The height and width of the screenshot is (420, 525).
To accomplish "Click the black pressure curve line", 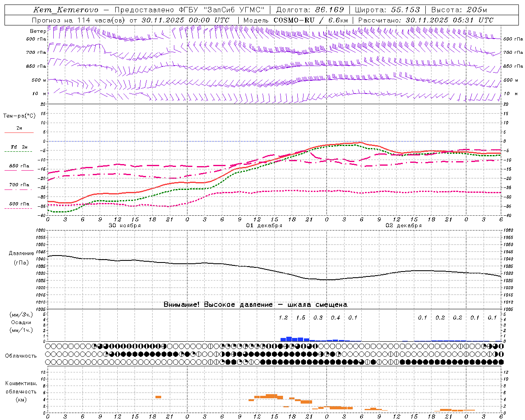I will pos(275,271).
